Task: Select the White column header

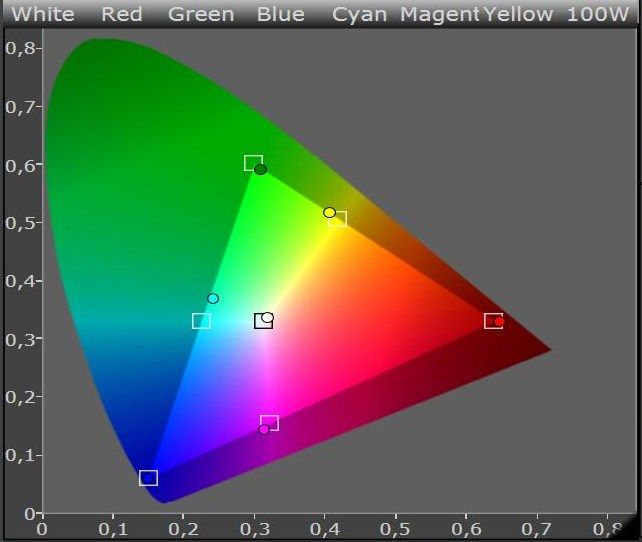Action: click(x=43, y=14)
